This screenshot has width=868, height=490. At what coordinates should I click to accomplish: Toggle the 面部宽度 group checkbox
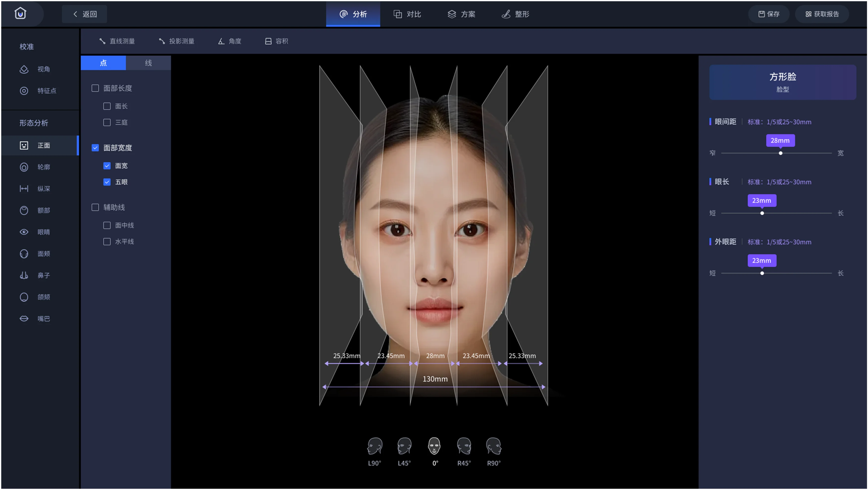95,148
